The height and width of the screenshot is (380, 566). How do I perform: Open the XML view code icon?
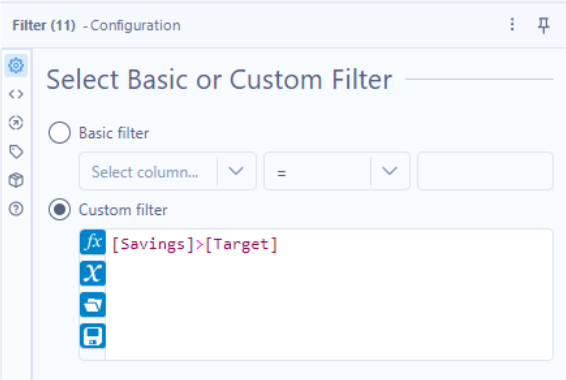[x=16, y=94]
